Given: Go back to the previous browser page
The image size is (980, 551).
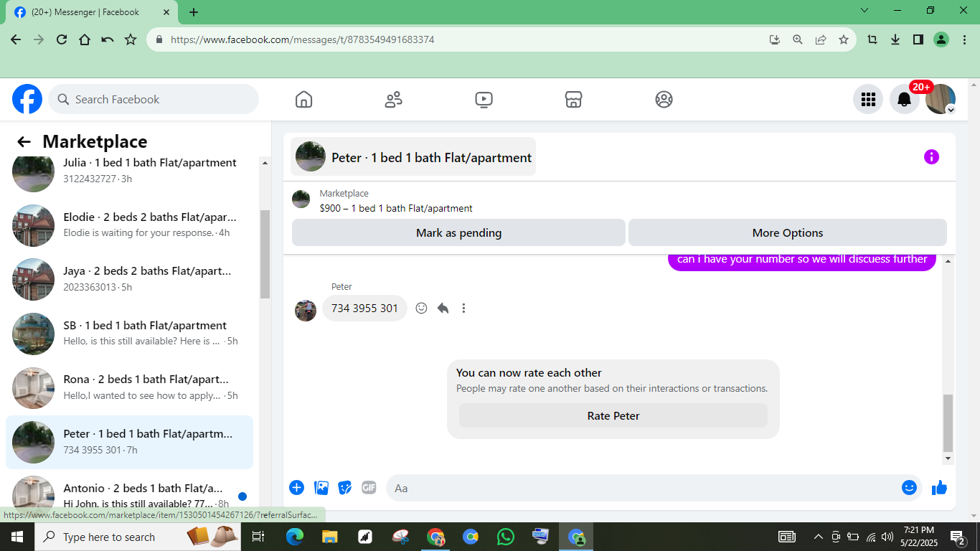Looking at the screenshot, I should [16, 40].
